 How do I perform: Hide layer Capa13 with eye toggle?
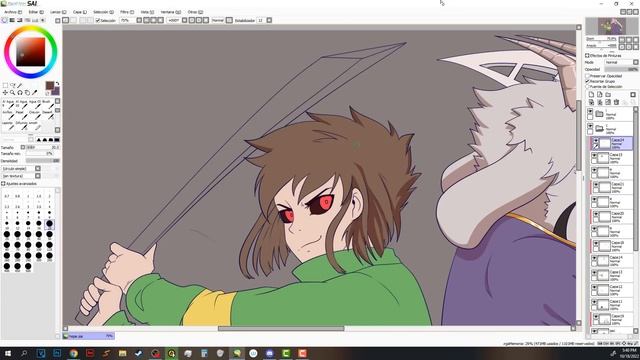(x=594, y=156)
